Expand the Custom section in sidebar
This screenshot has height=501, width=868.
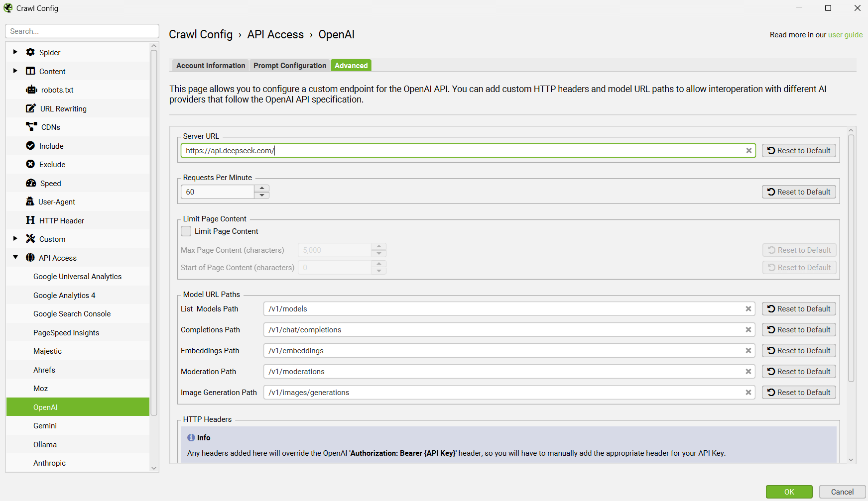point(14,239)
